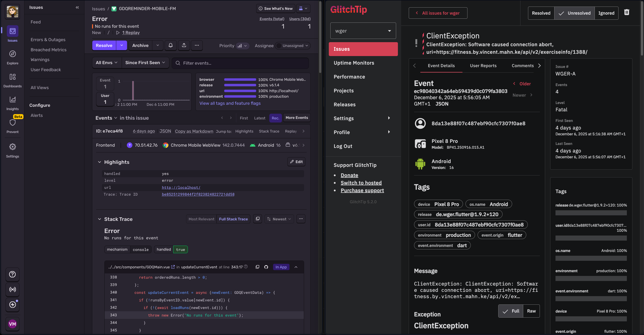Click the share issue upload icon
Screen dimensions: 644x335
pyautogui.click(x=184, y=45)
